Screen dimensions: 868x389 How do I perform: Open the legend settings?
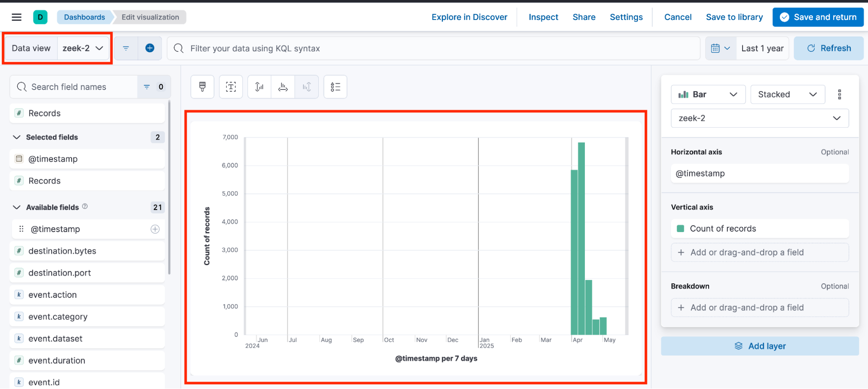pos(335,87)
